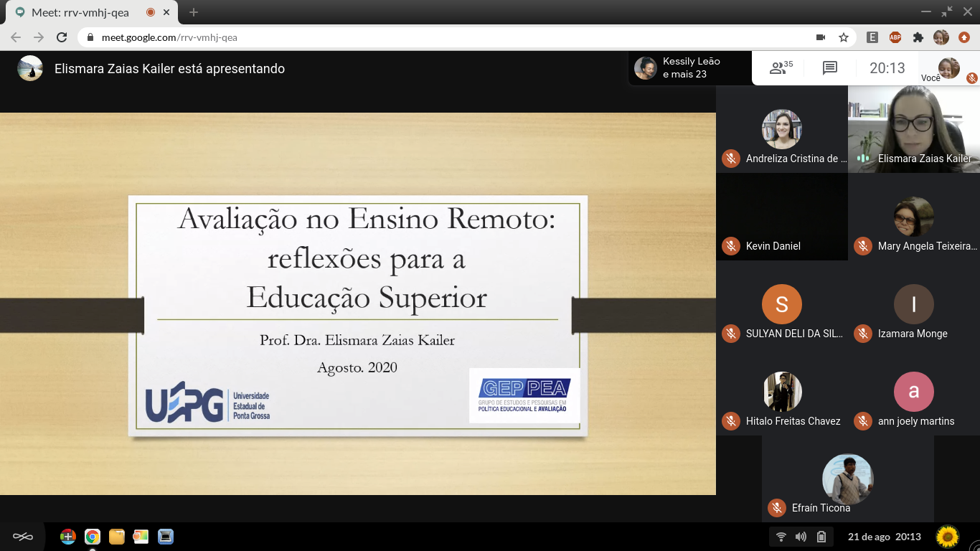Click the Wi-Fi icon in system tray
The height and width of the screenshot is (551, 980).
coord(781,537)
